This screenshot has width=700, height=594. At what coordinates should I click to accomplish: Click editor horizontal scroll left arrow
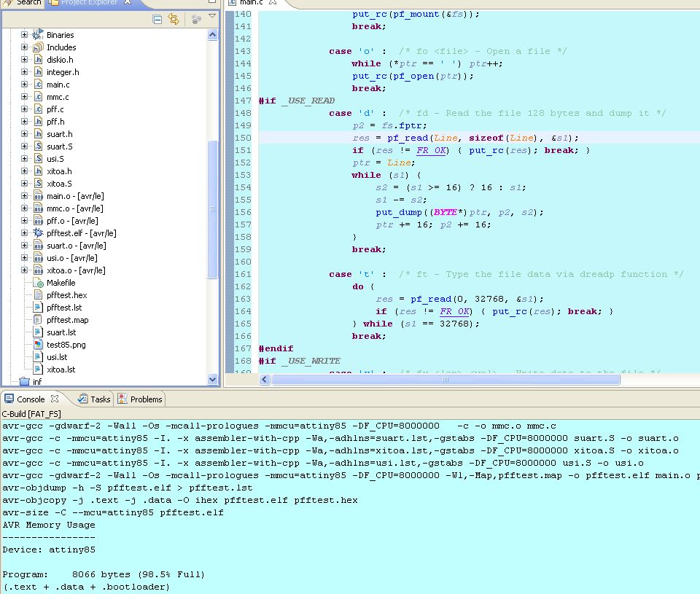[264, 379]
